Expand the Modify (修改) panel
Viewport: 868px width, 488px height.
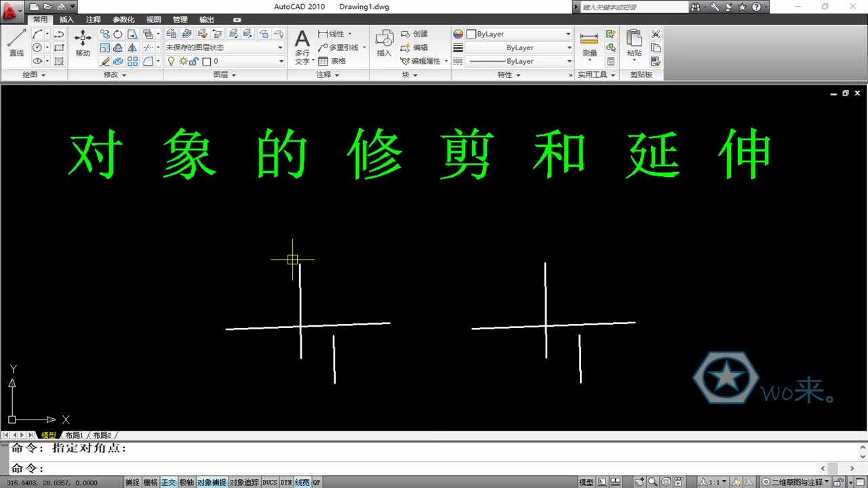pyautogui.click(x=115, y=75)
